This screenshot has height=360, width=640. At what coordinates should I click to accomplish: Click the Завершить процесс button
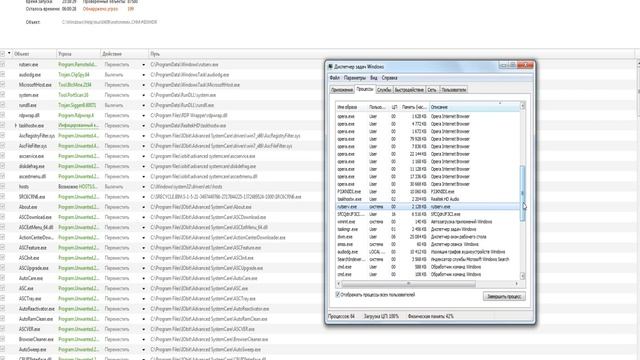[x=504, y=296]
